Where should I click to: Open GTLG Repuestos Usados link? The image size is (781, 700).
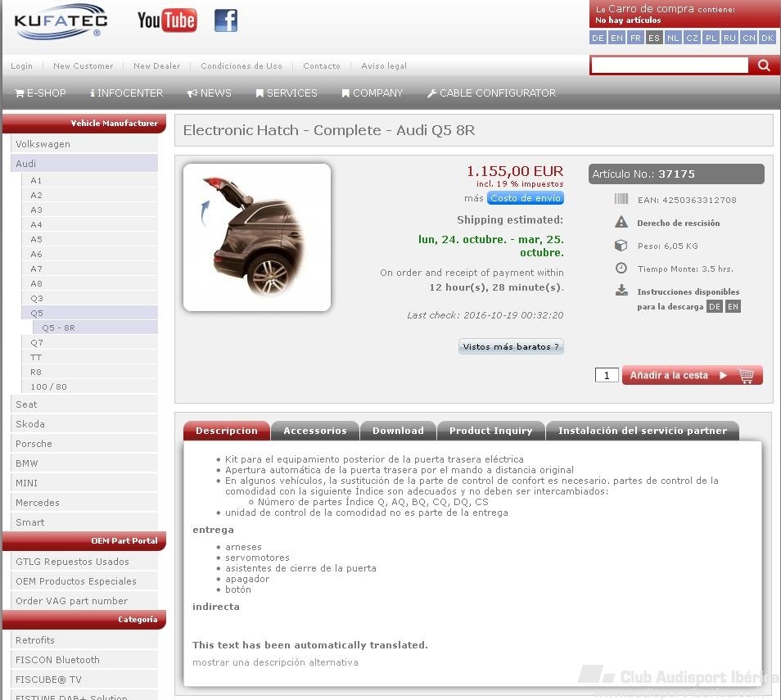[84, 562]
